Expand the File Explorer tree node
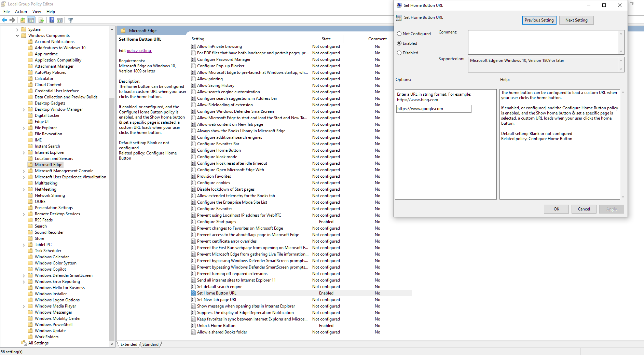This screenshot has height=355, width=644. click(24, 128)
